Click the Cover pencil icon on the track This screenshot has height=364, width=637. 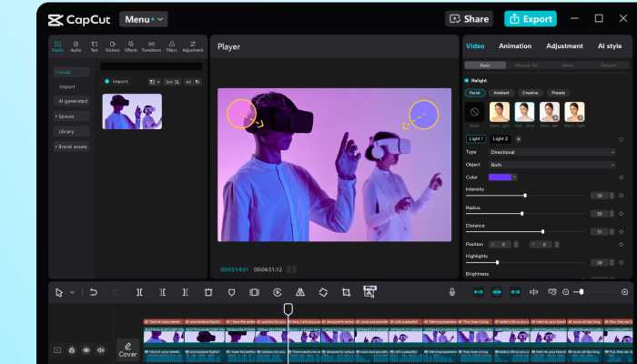tap(128, 346)
